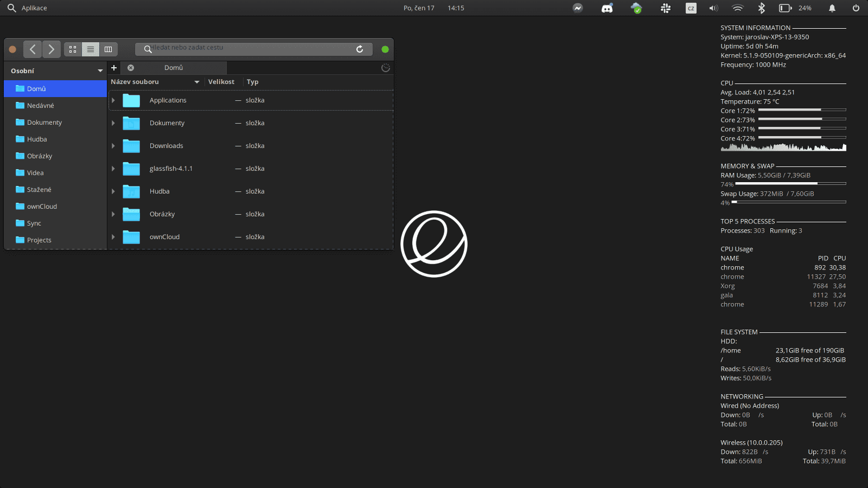This screenshot has width=868, height=488.
Task: Go back with the left arrow button
Action: point(33,49)
